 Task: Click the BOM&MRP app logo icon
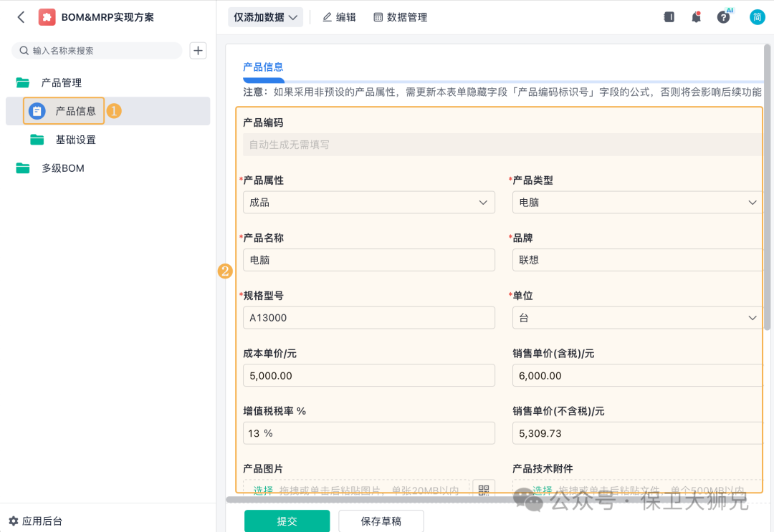point(47,17)
